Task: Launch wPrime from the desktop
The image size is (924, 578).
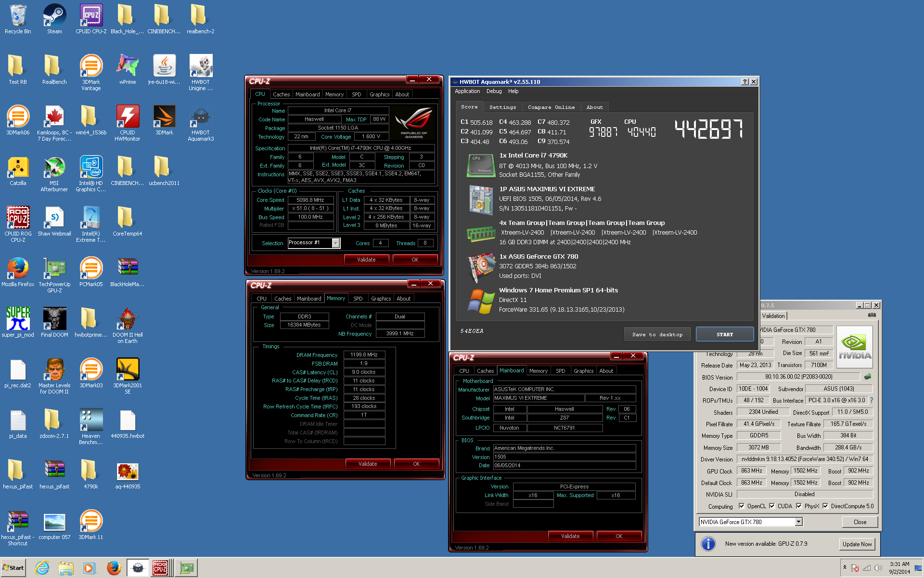Action: pyautogui.click(x=128, y=70)
